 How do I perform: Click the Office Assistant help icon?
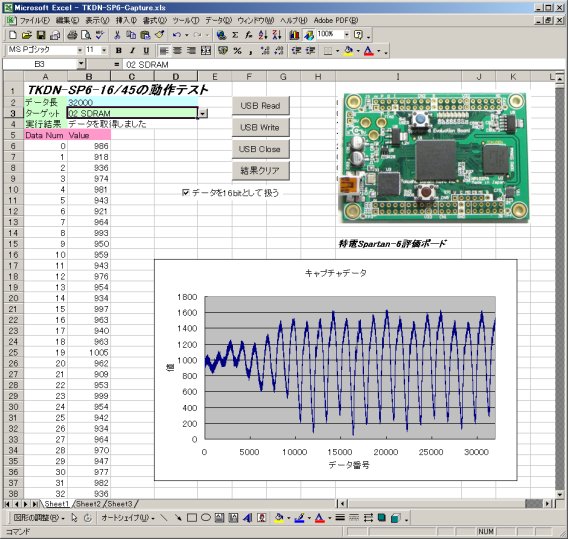pyautogui.click(x=358, y=35)
